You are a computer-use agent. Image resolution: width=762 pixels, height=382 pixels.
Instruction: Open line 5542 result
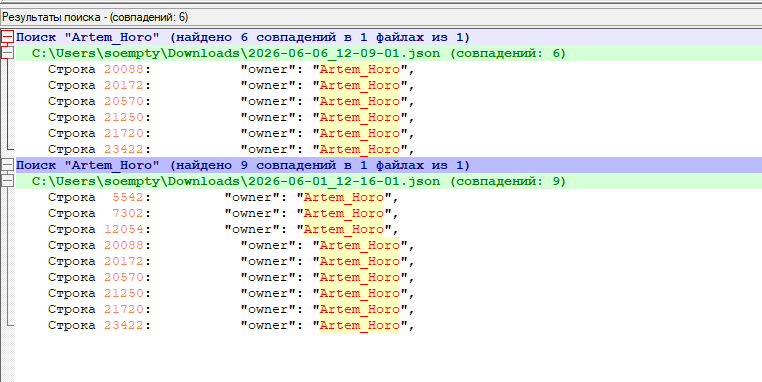coord(224,197)
